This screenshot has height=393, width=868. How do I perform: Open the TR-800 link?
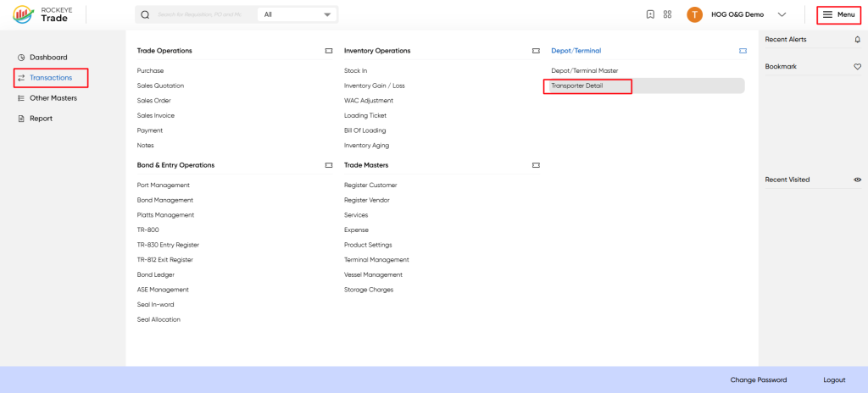coord(148,230)
